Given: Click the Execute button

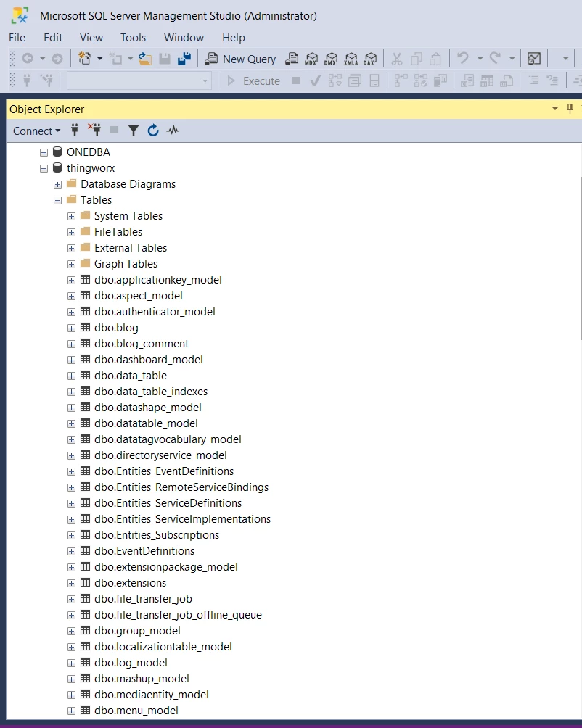Looking at the screenshot, I should [x=253, y=81].
